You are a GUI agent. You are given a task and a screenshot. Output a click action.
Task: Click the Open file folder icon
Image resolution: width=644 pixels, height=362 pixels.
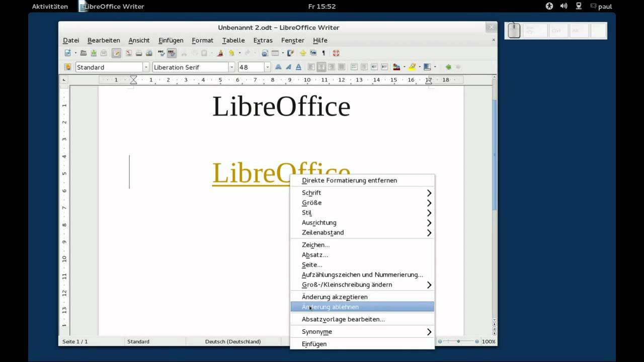[x=83, y=53]
